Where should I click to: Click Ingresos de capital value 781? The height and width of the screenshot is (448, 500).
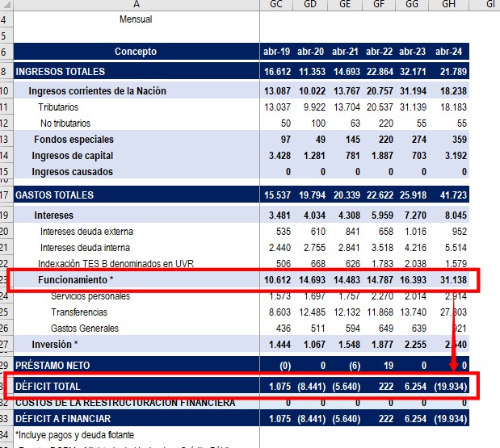pyautogui.click(x=352, y=156)
